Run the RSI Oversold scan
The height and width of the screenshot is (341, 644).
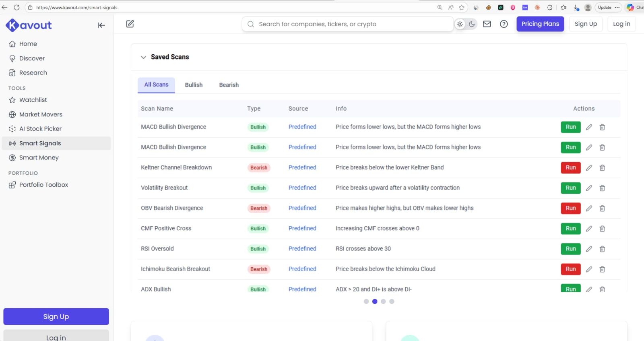tap(571, 249)
